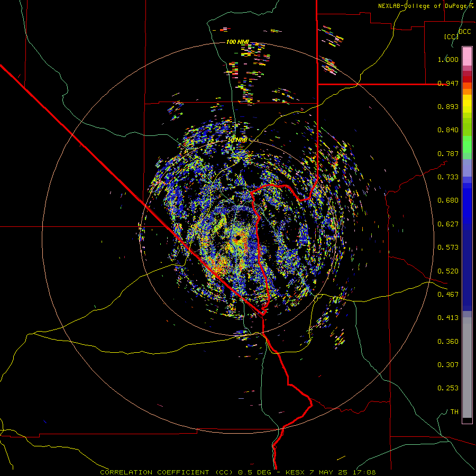This screenshot has width=476, height=476.
Task: Click the 0.307 scale value
Action: tap(448, 365)
